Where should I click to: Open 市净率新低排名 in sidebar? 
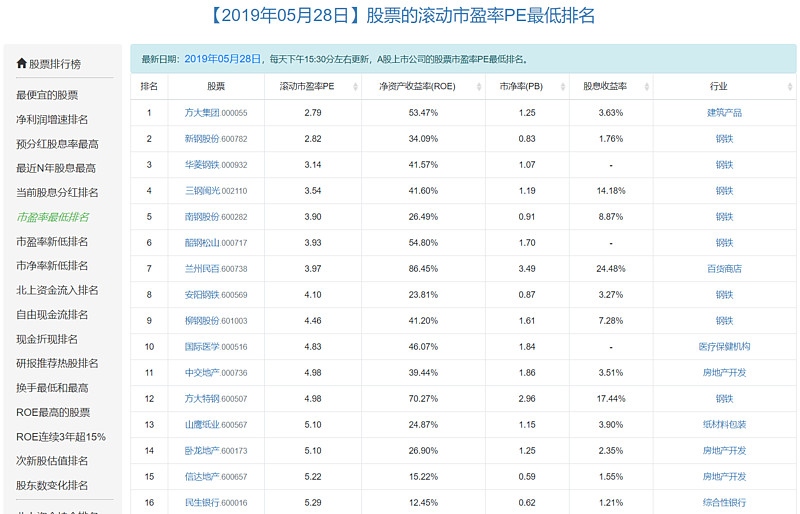(x=52, y=265)
